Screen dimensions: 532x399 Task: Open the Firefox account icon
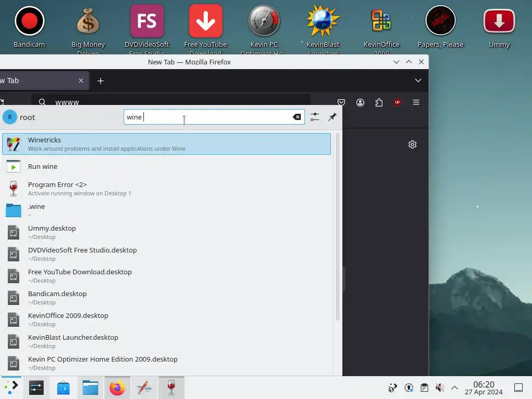361,102
